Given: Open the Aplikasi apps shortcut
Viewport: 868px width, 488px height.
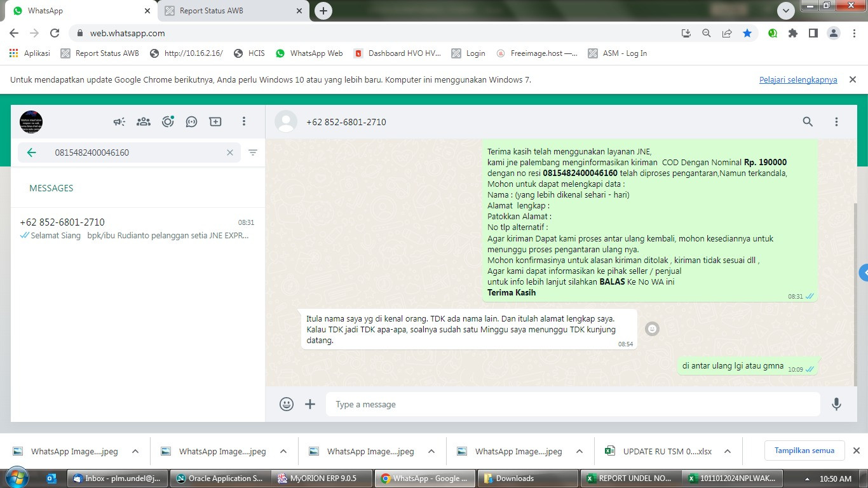Looking at the screenshot, I should point(30,53).
